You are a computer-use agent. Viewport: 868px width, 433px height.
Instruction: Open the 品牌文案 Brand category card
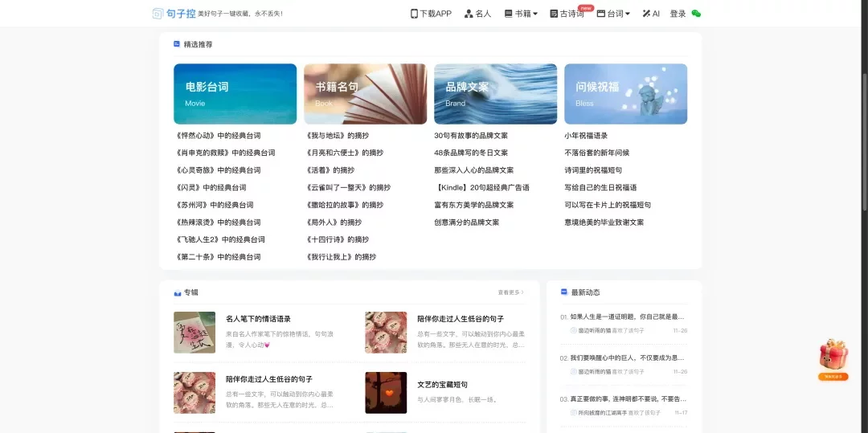point(495,94)
